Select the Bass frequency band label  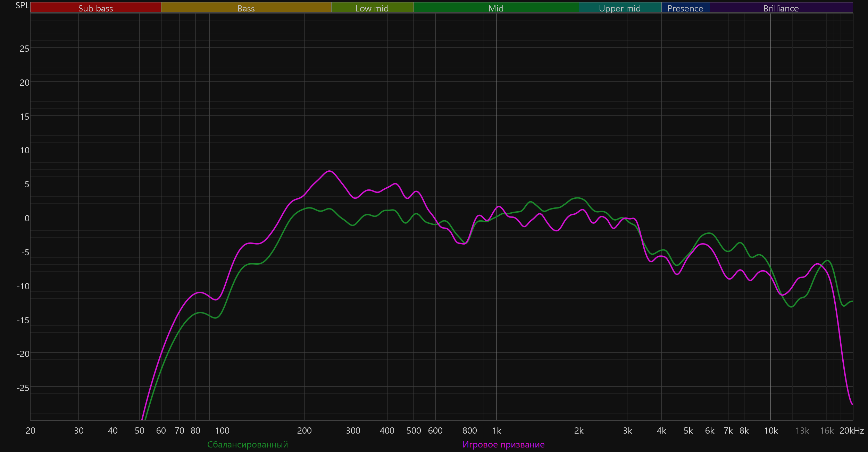[246, 8]
